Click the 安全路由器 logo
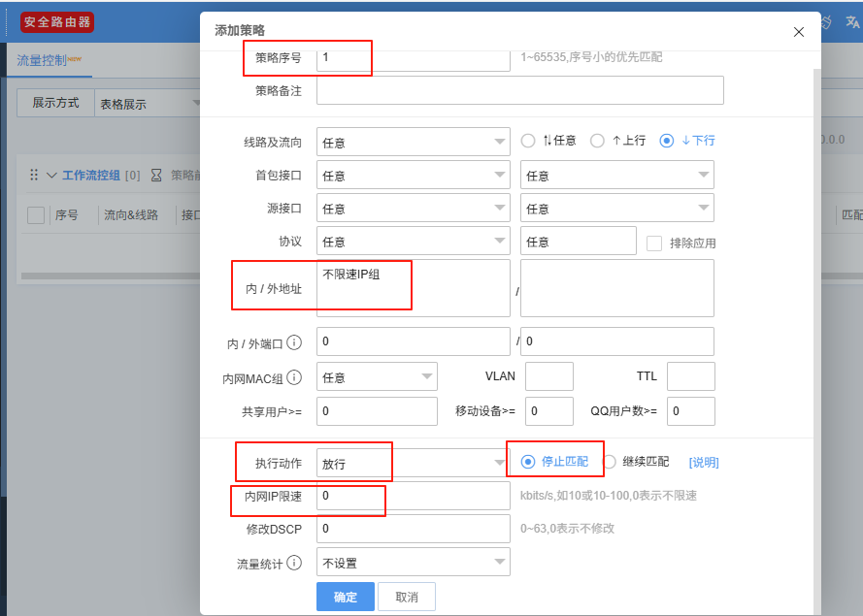Screen dimensions: 863x616 pos(56,22)
